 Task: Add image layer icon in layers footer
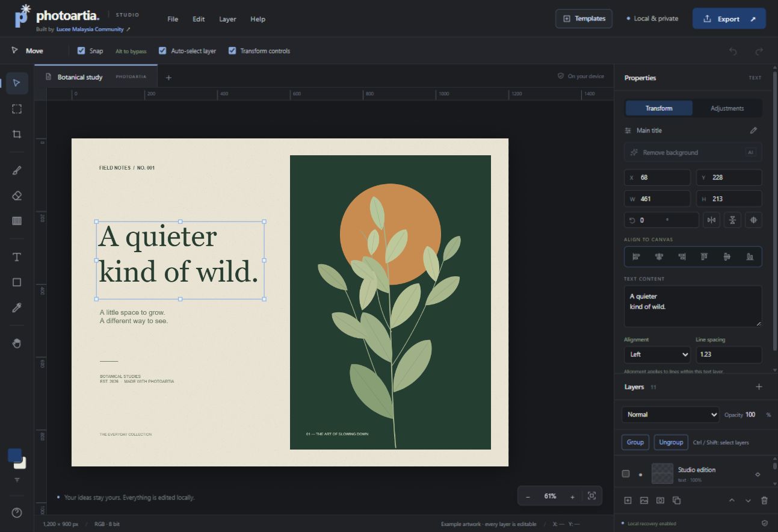(644, 500)
